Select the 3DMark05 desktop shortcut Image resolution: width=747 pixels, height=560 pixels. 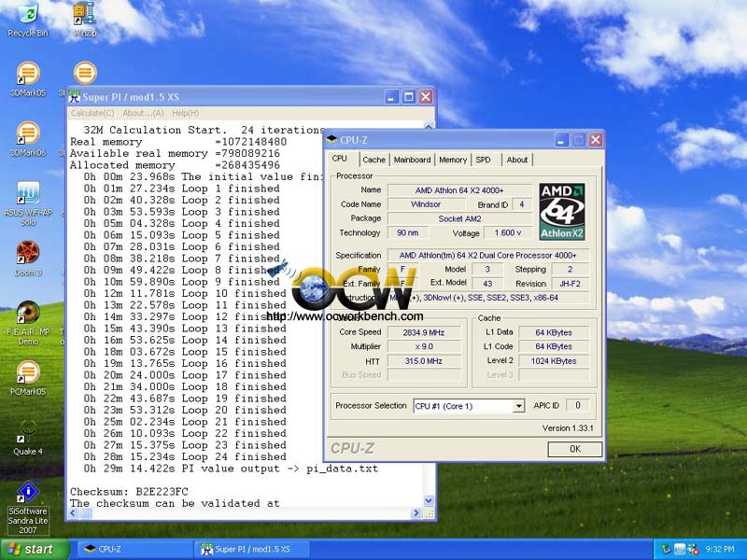(x=28, y=79)
